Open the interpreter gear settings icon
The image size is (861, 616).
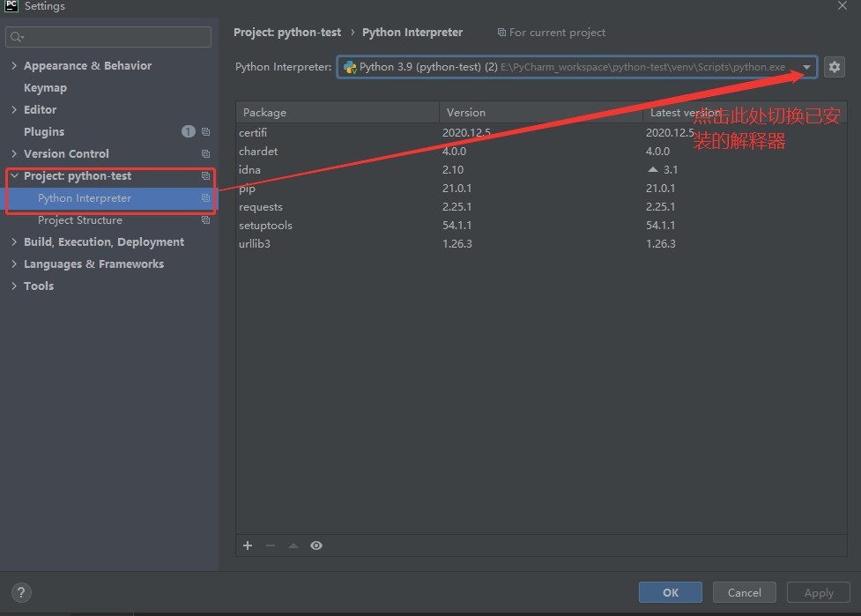(834, 67)
